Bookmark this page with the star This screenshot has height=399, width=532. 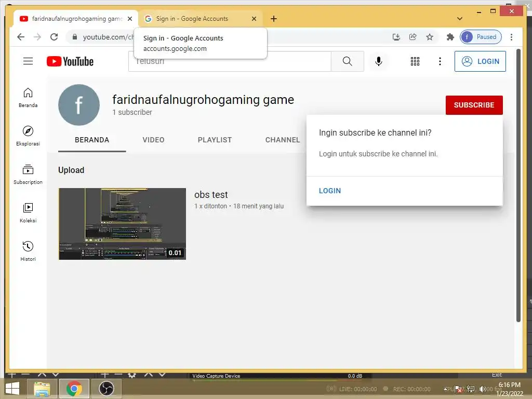[x=430, y=37]
